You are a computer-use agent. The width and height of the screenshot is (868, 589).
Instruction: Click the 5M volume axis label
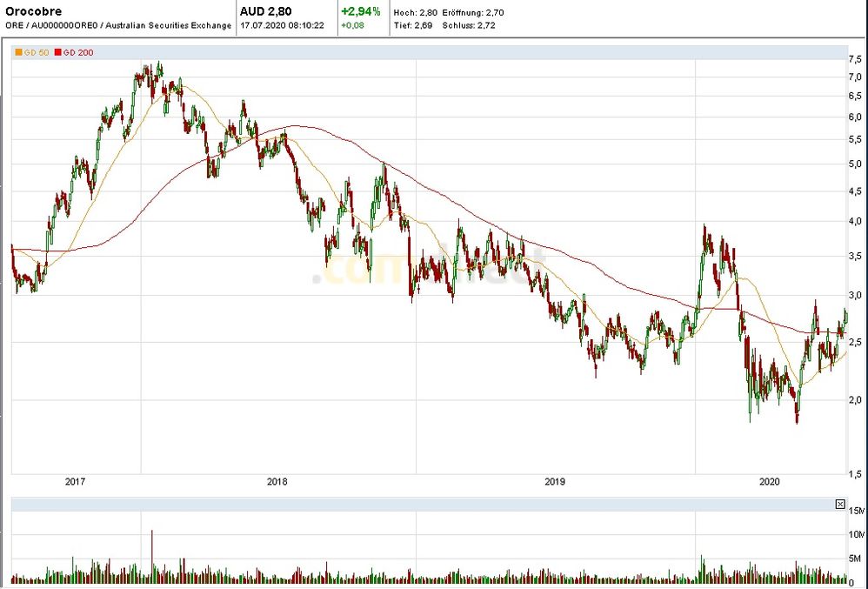click(857, 559)
